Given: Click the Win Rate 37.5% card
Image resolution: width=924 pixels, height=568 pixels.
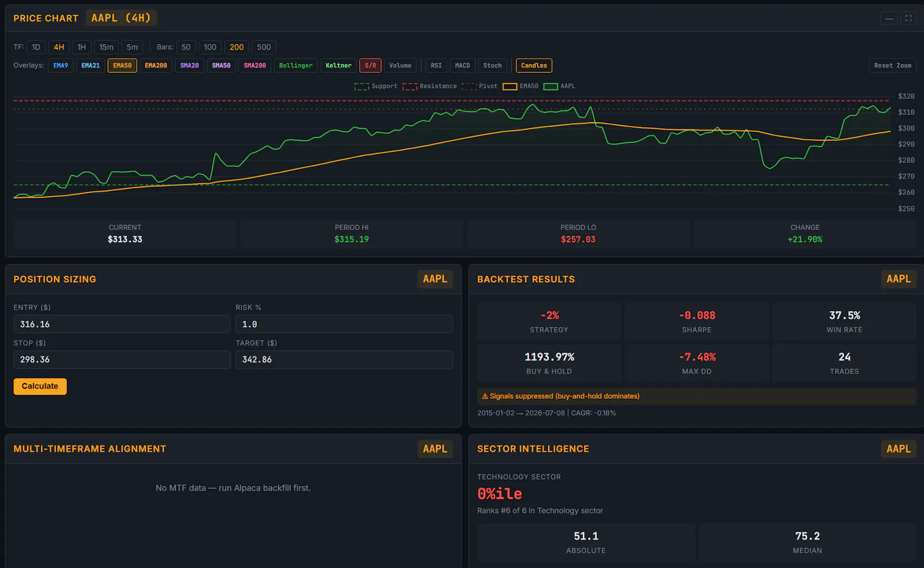Looking at the screenshot, I should click(x=844, y=322).
